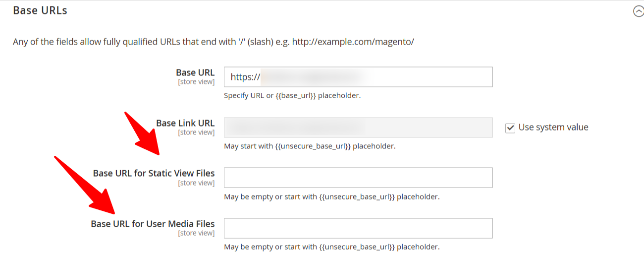Click the [store view] scope under Base Link URL
This screenshot has width=644, height=262.
(x=196, y=132)
